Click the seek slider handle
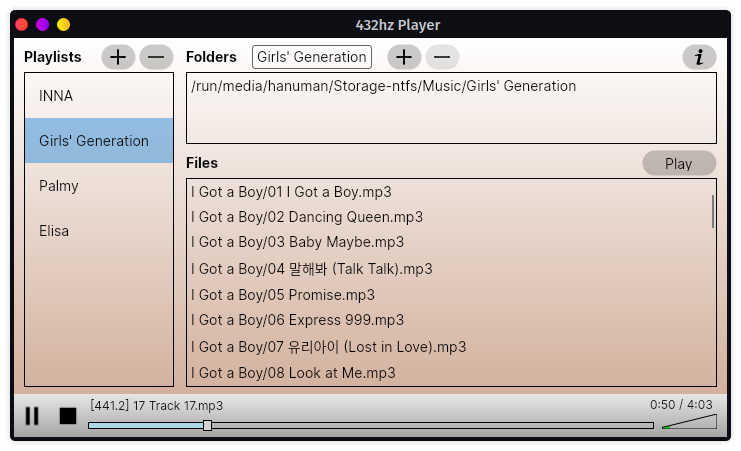 tap(207, 425)
